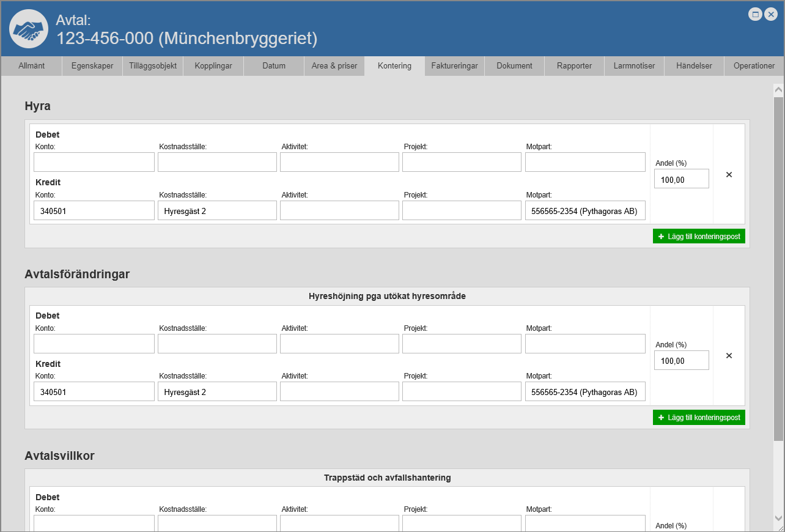Image resolution: width=785 pixels, height=532 pixels.
Task: Go to the Area & priser tab
Action: pos(334,66)
